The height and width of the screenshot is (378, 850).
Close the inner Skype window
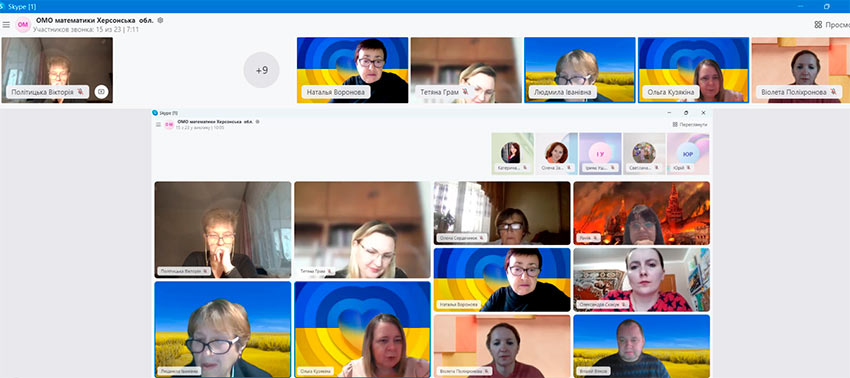(703, 113)
